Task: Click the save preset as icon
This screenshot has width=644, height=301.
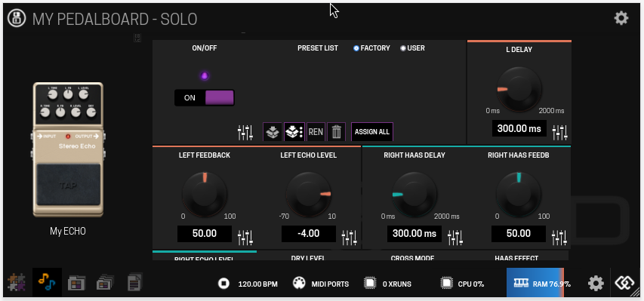Action: tap(294, 132)
